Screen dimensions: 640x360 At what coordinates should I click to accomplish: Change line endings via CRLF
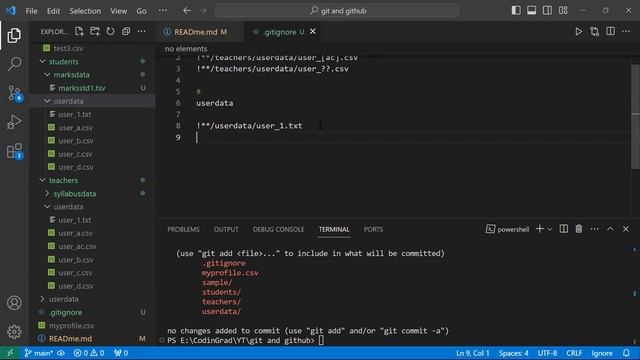point(574,353)
